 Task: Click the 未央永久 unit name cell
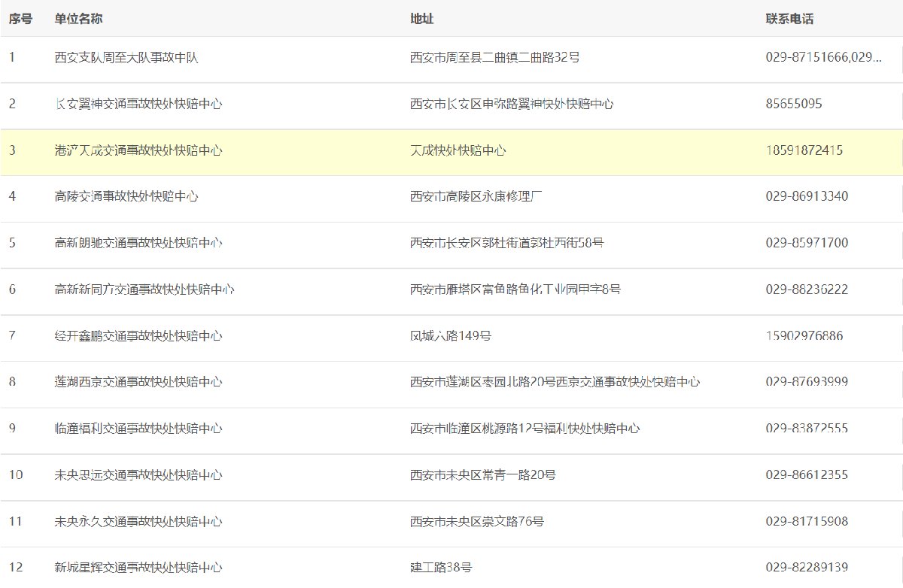(x=138, y=522)
